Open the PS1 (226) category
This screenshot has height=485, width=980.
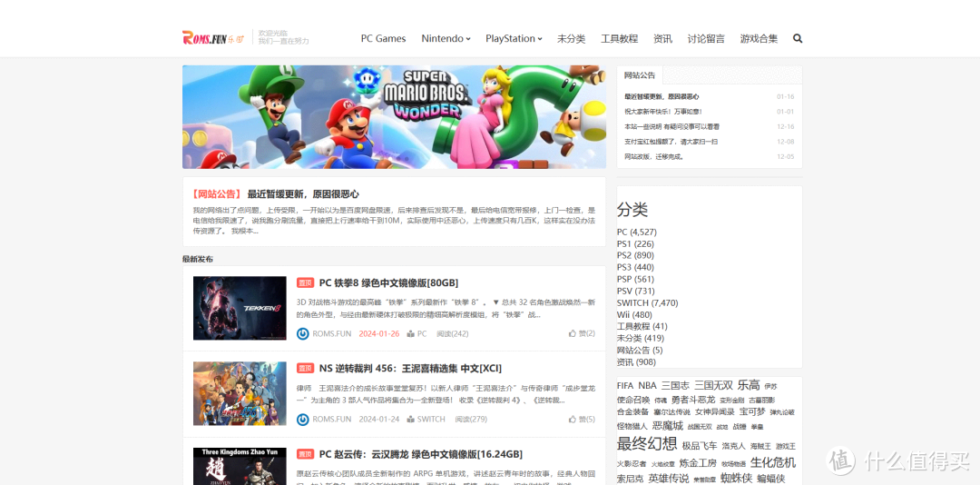635,244
